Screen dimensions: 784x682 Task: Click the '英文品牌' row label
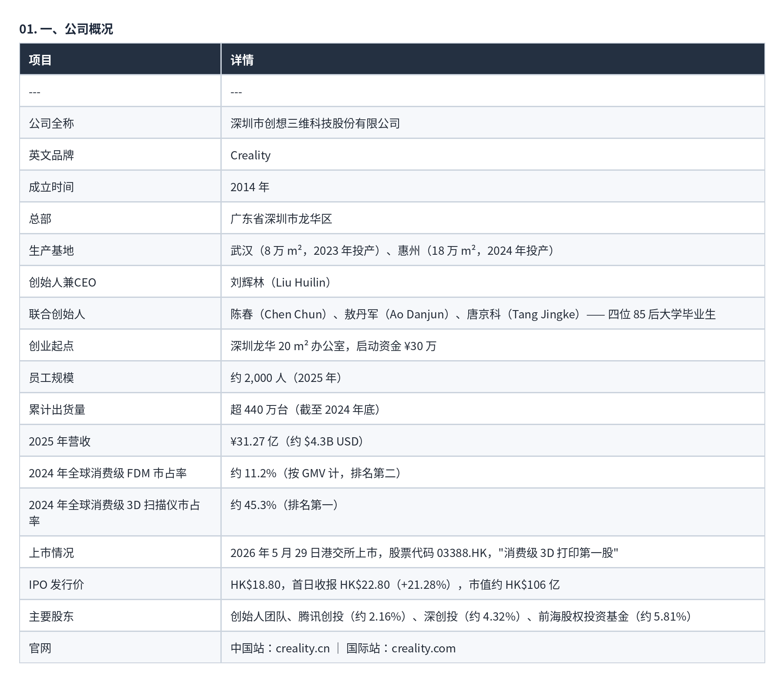pyautogui.click(x=120, y=155)
